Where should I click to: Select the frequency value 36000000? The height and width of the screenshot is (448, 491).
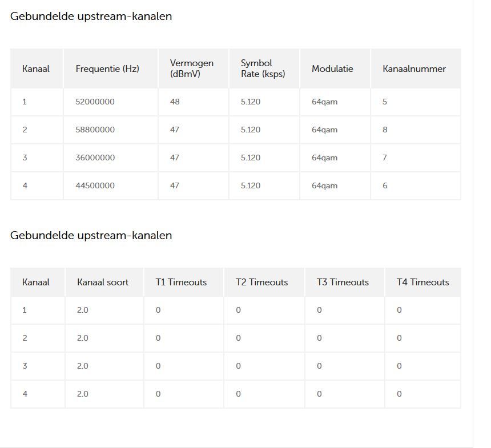(x=95, y=158)
